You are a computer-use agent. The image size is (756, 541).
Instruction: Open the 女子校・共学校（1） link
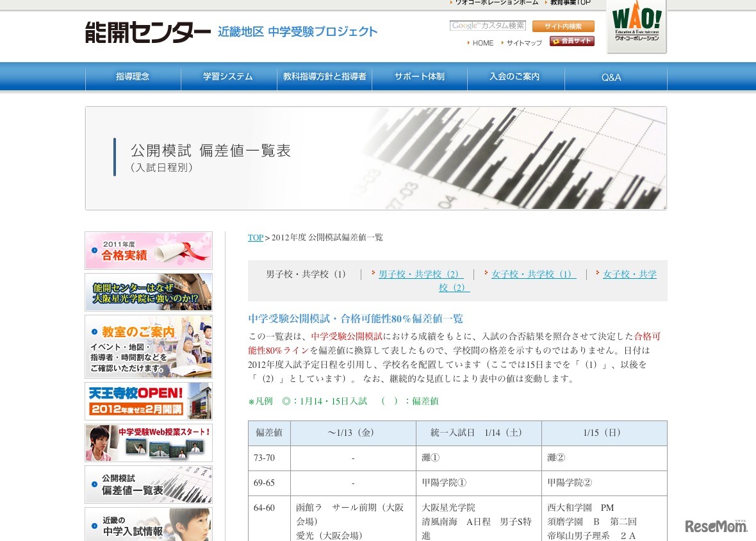tap(533, 274)
